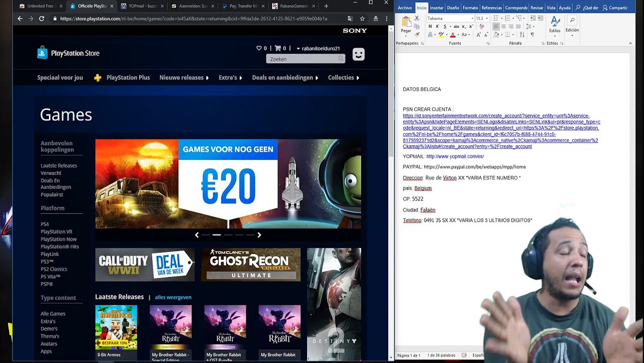
Task: Center align text in Word
Action: (x=503, y=26)
